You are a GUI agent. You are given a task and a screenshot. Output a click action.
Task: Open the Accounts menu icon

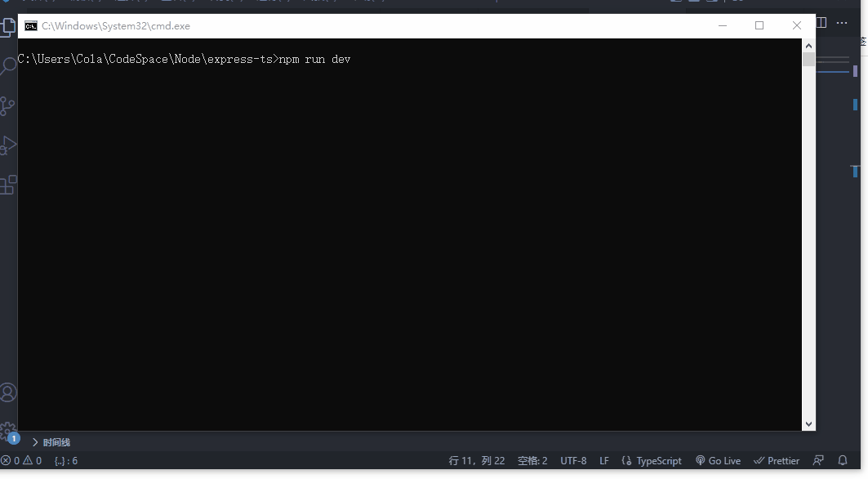click(x=7, y=392)
